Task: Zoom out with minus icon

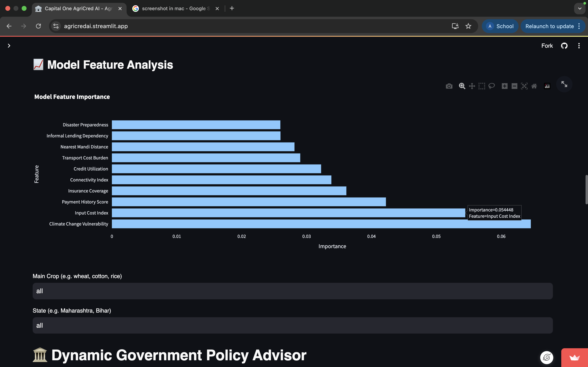Action: click(x=514, y=86)
